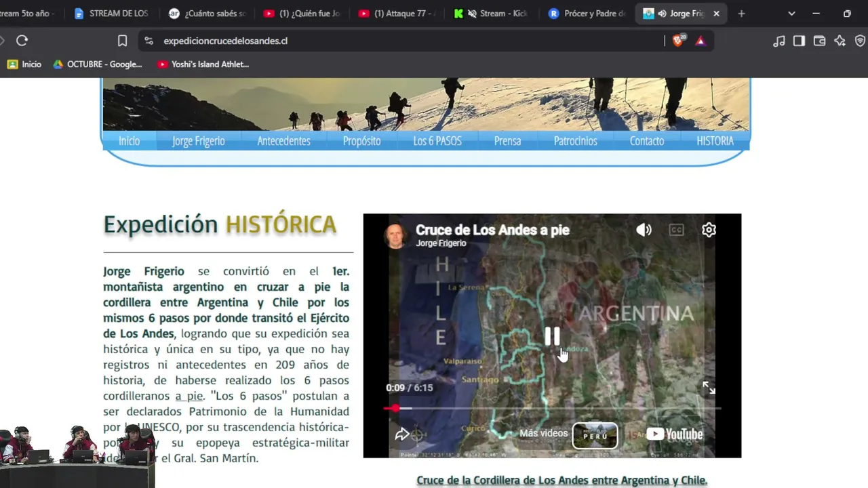Click the Jorge Frigerio channel name on video

441,243
